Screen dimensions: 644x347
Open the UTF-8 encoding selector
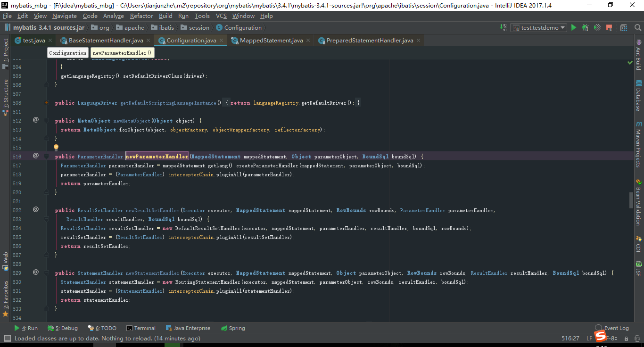(611, 338)
